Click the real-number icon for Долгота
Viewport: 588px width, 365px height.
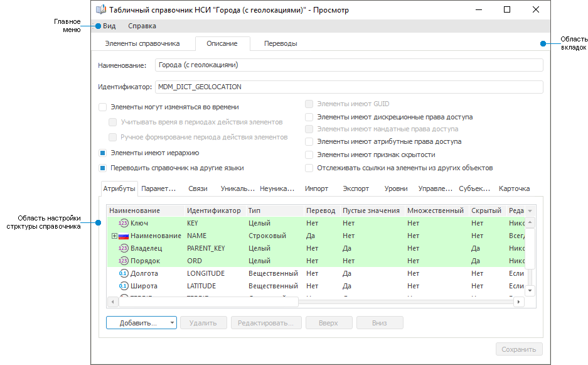[x=123, y=273]
